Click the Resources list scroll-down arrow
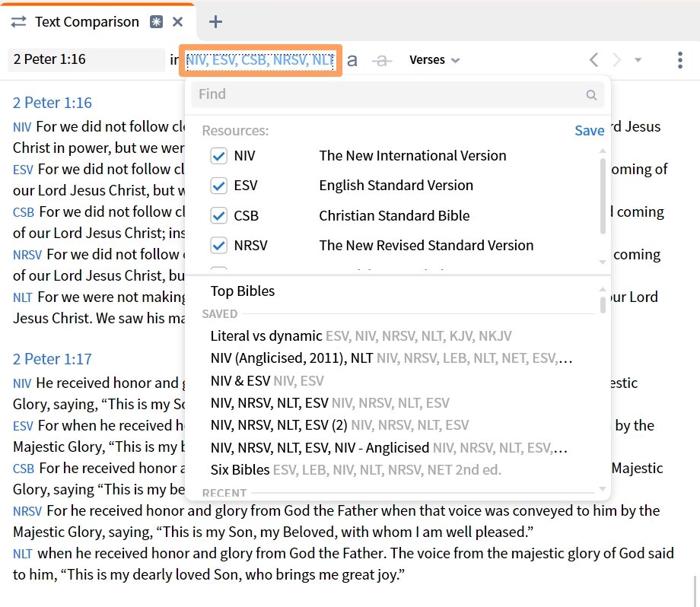This screenshot has height=607, width=700. [x=603, y=262]
